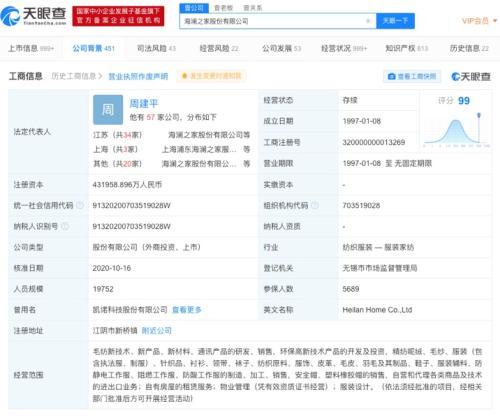The image size is (500, 420).
Task: Click 上海浦东海澜之家服... company name
Action: tap(199, 149)
